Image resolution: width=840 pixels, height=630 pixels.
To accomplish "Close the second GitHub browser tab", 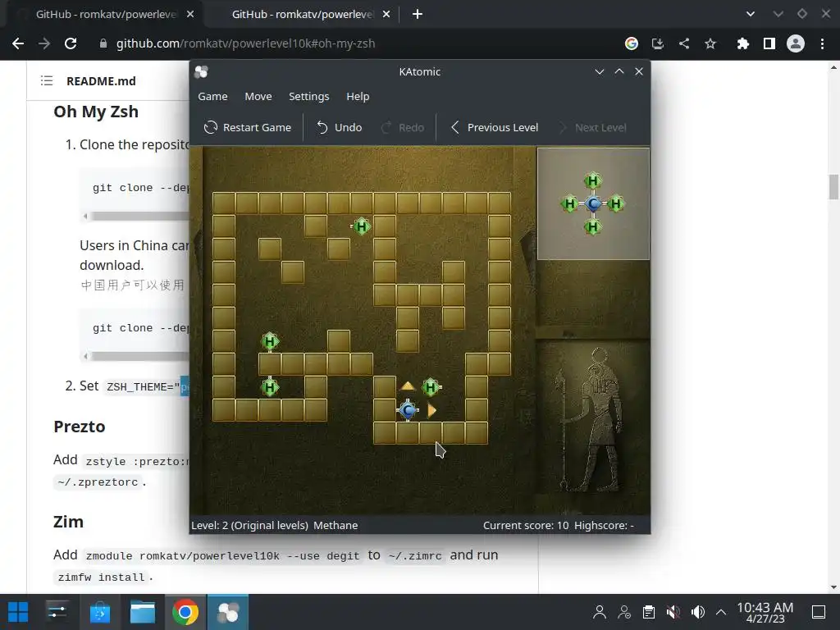I will coord(386,15).
